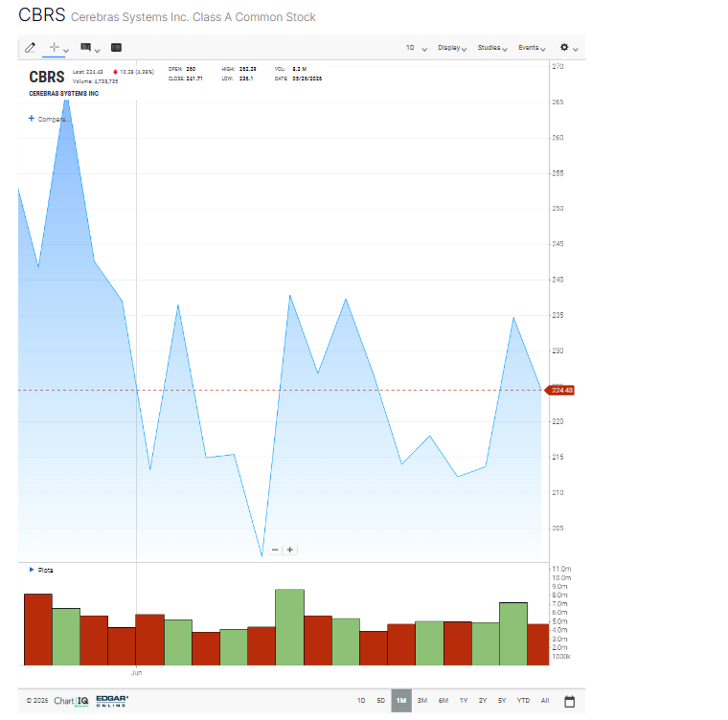Click the CEREBRAS SYSTEMS INC label

(x=63, y=93)
